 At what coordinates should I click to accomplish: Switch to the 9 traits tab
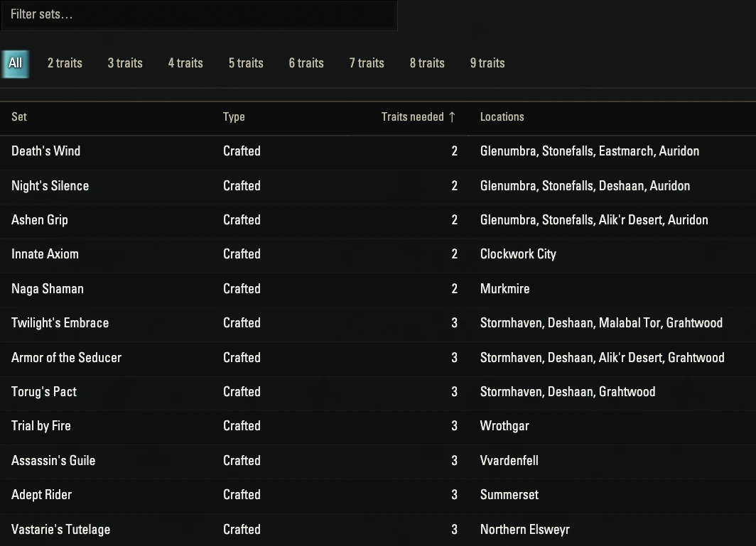pyautogui.click(x=487, y=63)
